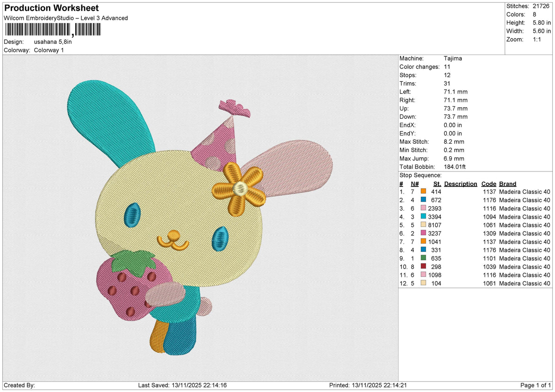Click the 'St.' column header
The height and width of the screenshot is (392, 555).
tap(437, 184)
